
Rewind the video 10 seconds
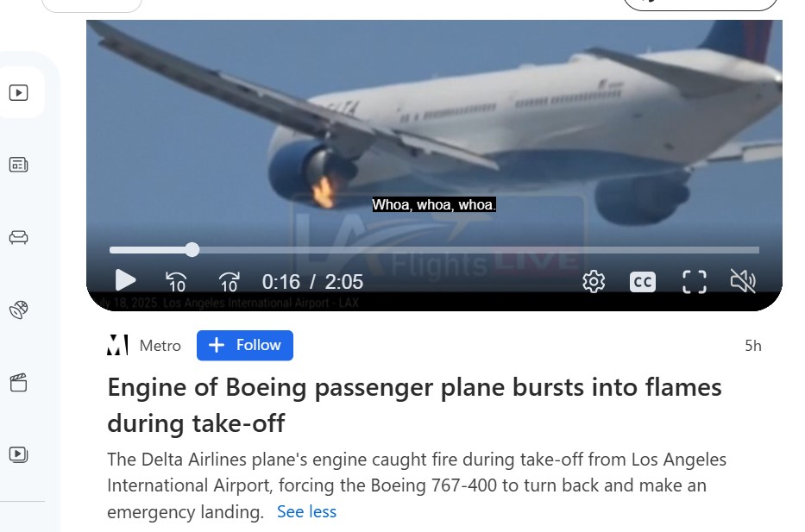point(177,282)
